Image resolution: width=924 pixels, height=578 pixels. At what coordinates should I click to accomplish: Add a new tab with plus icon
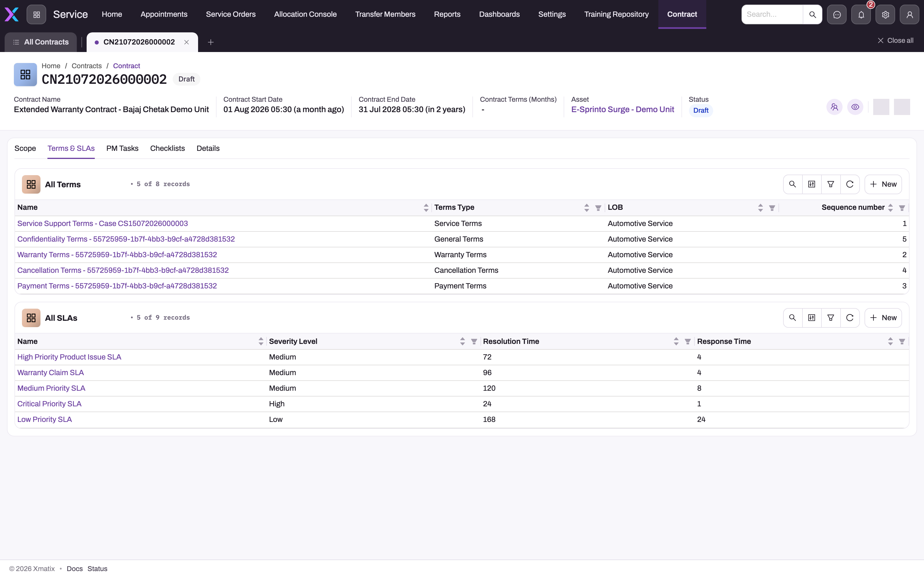point(211,42)
